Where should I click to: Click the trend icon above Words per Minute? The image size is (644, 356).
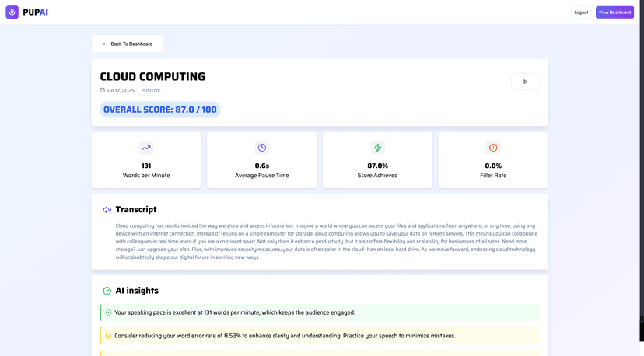point(146,148)
